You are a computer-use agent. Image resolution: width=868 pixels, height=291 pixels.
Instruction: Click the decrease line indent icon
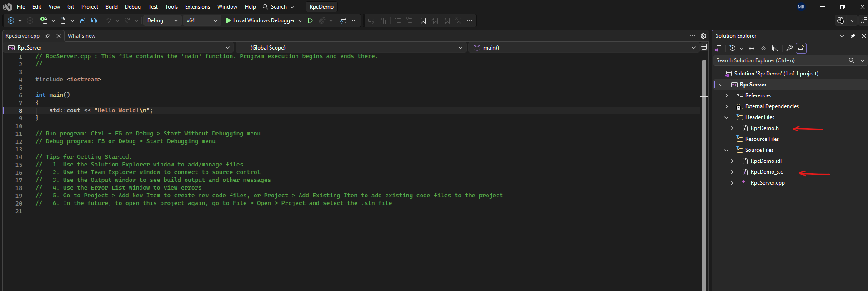coord(398,20)
